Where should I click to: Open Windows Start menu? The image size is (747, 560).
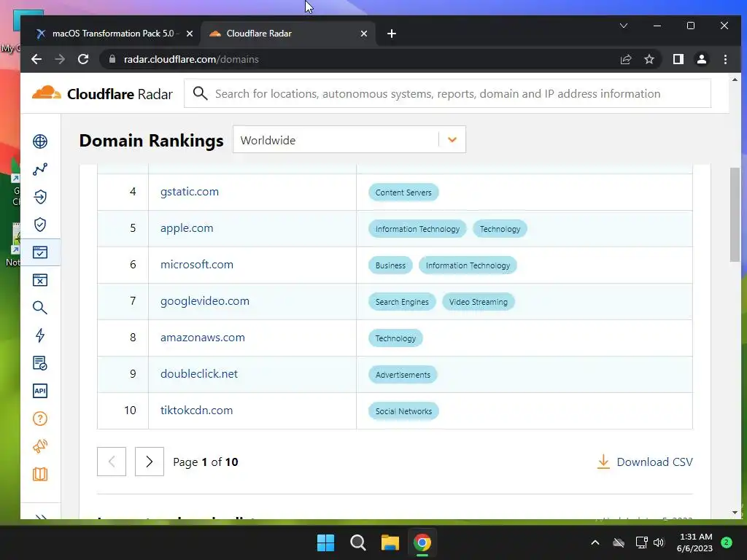coord(326,542)
